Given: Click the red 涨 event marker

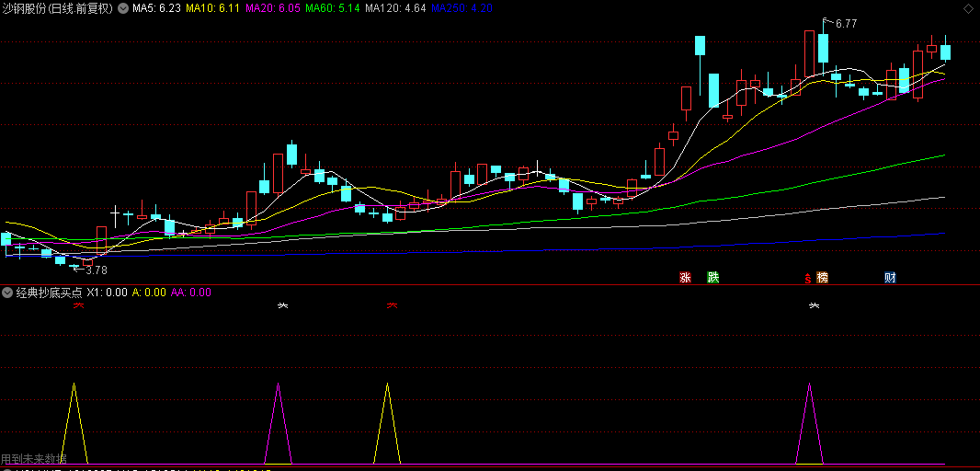Looking at the screenshot, I should coord(685,278).
